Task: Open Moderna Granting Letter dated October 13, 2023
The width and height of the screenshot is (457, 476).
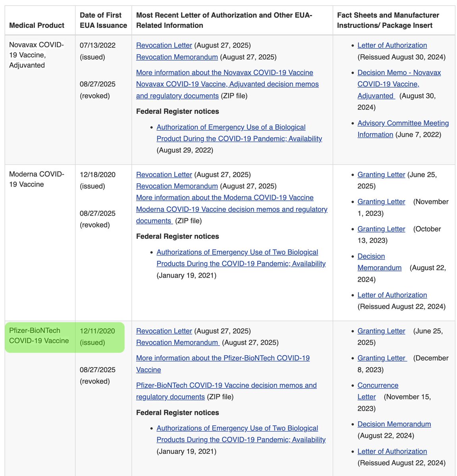Action: coord(381,229)
